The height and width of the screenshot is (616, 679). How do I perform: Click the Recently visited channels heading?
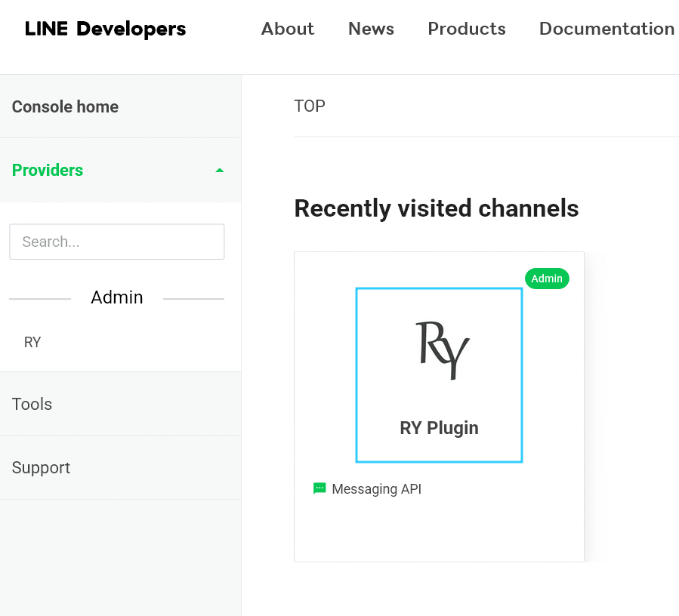(x=436, y=208)
